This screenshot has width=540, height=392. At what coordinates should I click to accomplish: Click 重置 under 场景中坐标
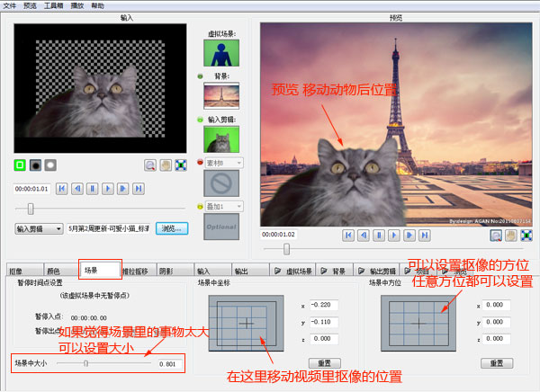[324, 363]
